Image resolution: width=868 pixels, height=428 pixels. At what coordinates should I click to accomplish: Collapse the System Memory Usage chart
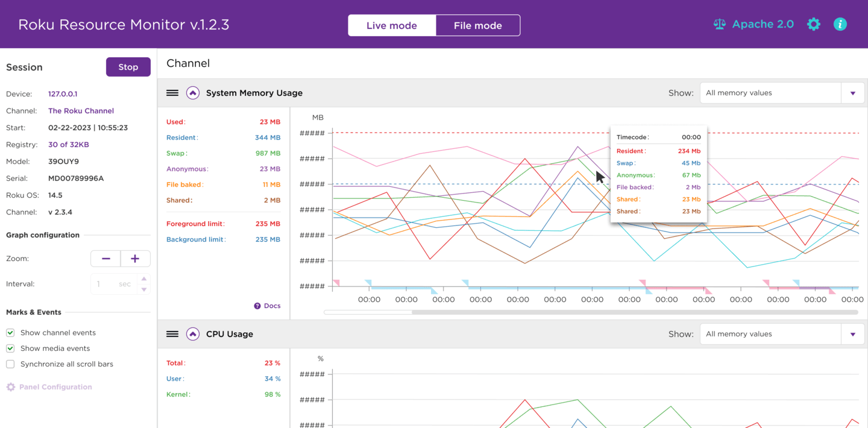click(193, 93)
